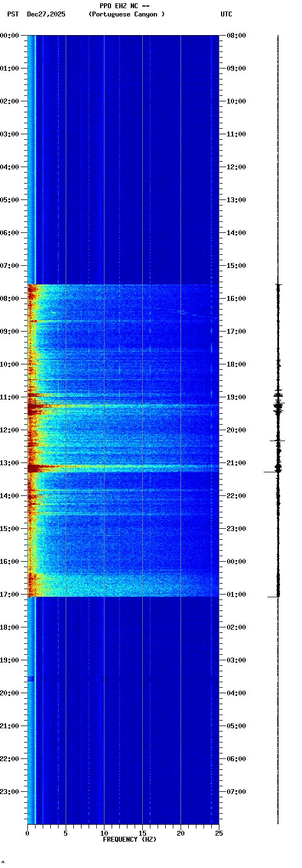302x868 pixels.
Task: Click the UTC '04:00' time label
Action: 236,693
